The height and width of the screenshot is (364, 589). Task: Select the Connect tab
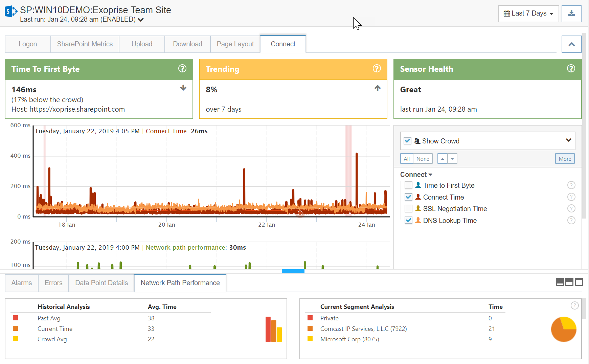pyautogui.click(x=283, y=44)
